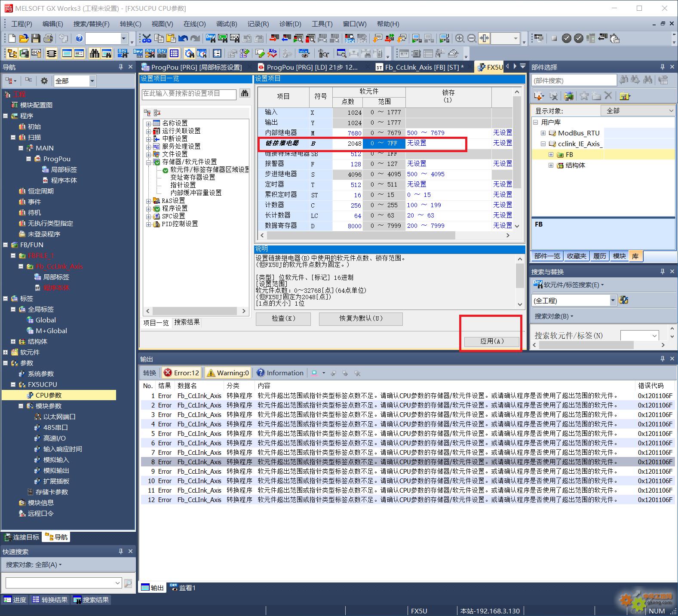The height and width of the screenshot is (616, 678).
Task: Switch to the Fb_CcLInk_Axis [FB] [ST] tab
Action: coord(420,67)
